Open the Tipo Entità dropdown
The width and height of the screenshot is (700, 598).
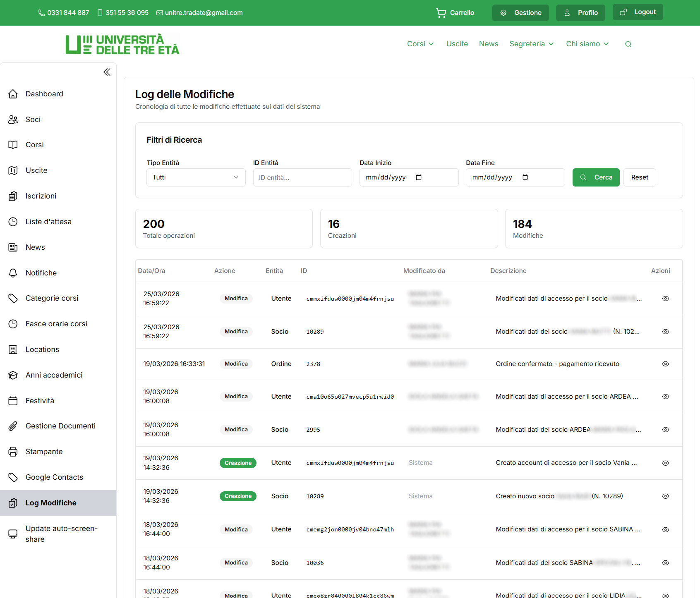tap(196, 177)
